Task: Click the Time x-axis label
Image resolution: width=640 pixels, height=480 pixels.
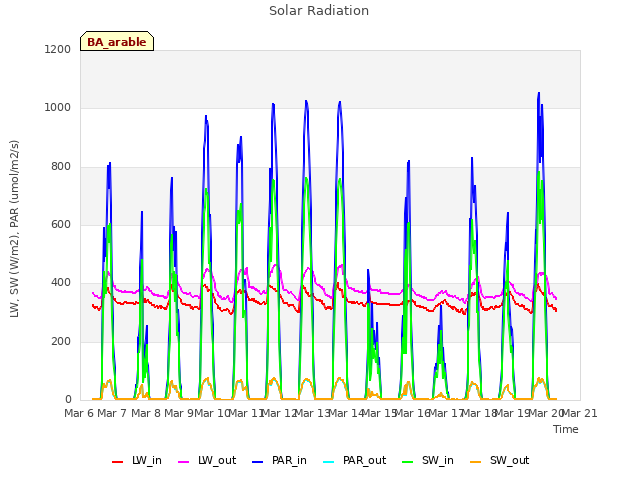Action: 566,429
